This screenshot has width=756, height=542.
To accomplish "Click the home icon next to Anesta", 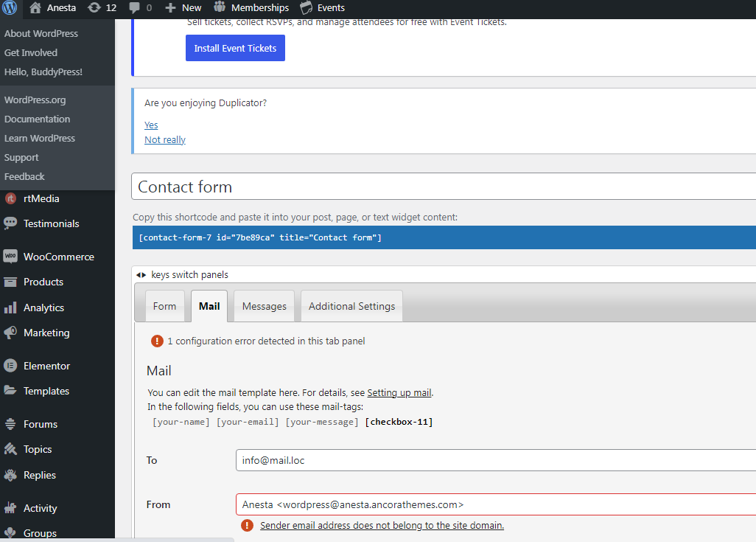I will [35, 7].
